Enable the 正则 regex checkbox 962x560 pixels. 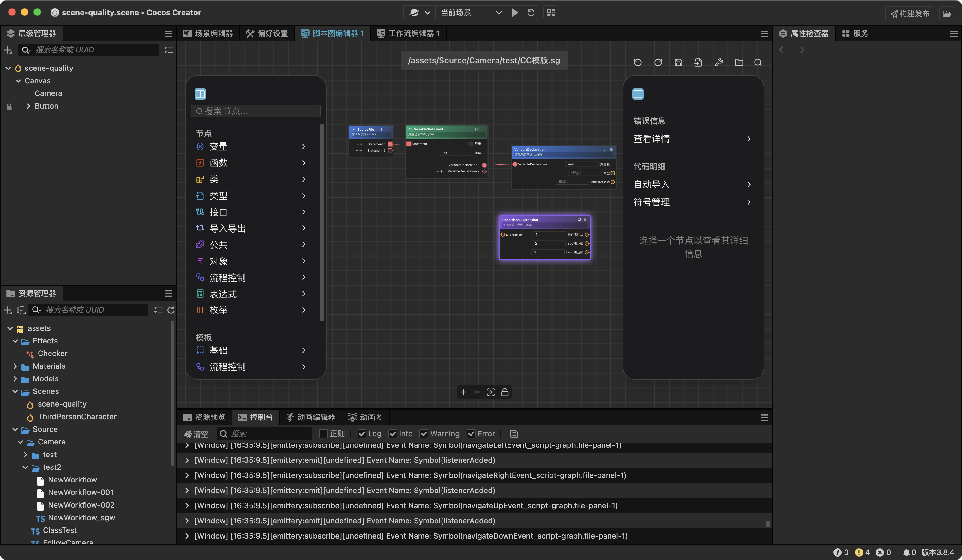coord(323,434)
